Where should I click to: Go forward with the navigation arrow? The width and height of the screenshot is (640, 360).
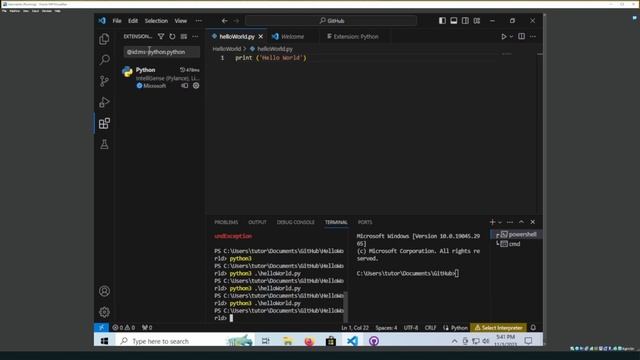[236, 20]
